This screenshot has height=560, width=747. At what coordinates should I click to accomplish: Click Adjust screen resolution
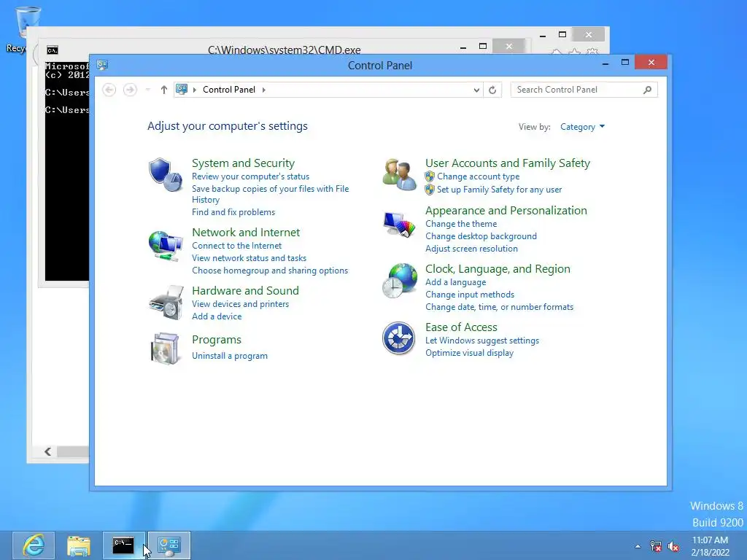pyautogui.click(x=472, y=249)
